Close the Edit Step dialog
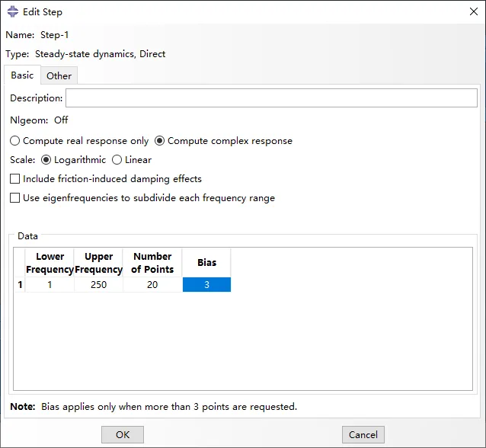 point(474,11)
